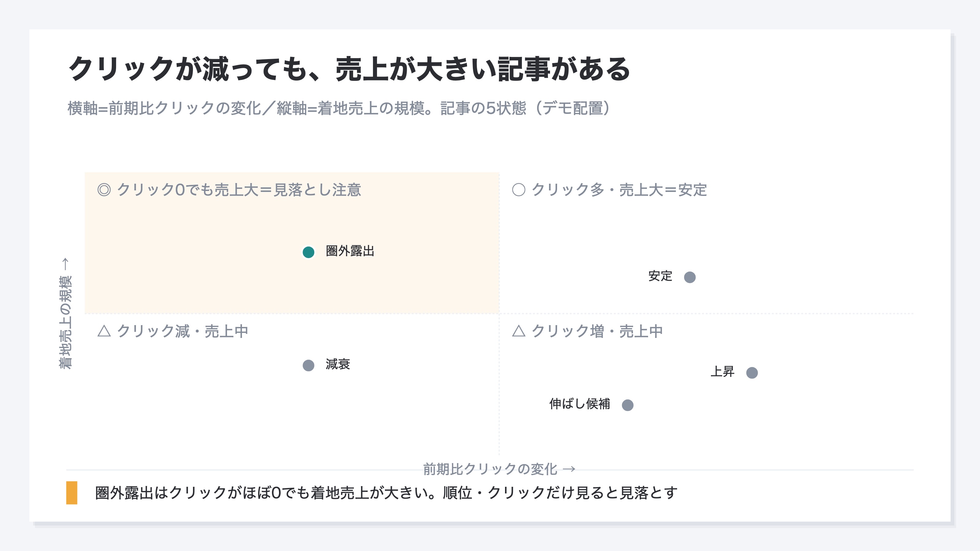Click the data label 圏外露出
Image resolution: width=980 pixels, height=551 pixels.
coord(350,251)
